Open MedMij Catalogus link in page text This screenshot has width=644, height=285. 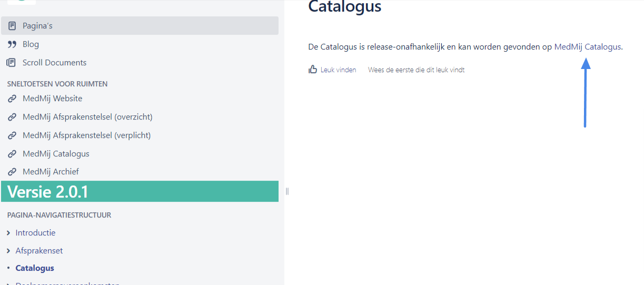pyautogui.click(x=587, y=47)
